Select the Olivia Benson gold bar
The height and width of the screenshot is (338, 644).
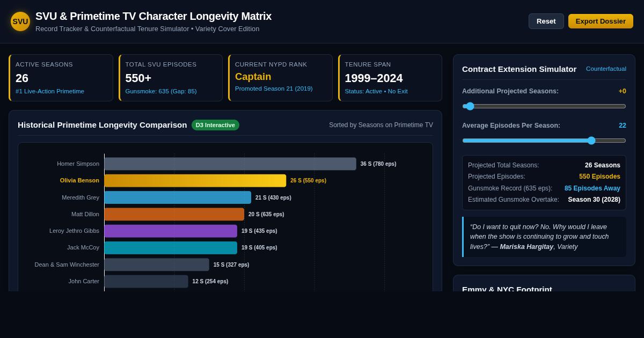[x=195, y=181]
